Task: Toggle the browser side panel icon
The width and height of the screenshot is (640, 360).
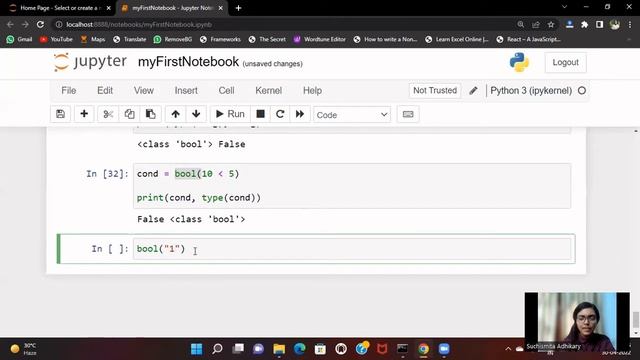Action: point(600,24)
